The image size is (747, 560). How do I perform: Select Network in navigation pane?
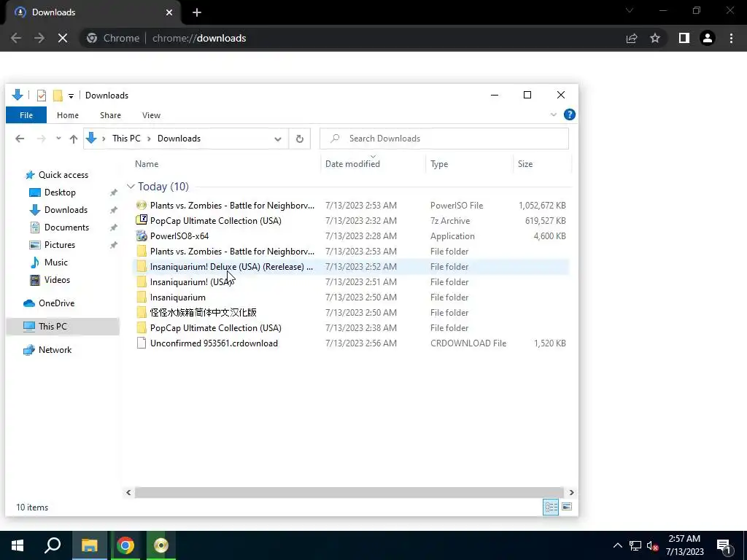(55, 350)
